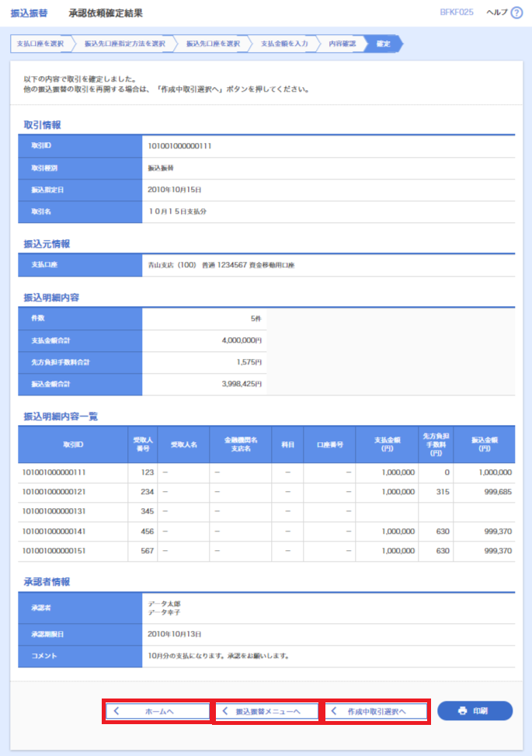Screen dimensions: 532x756
Task: Go back with ホームへ button
Action: click(158, 711)
